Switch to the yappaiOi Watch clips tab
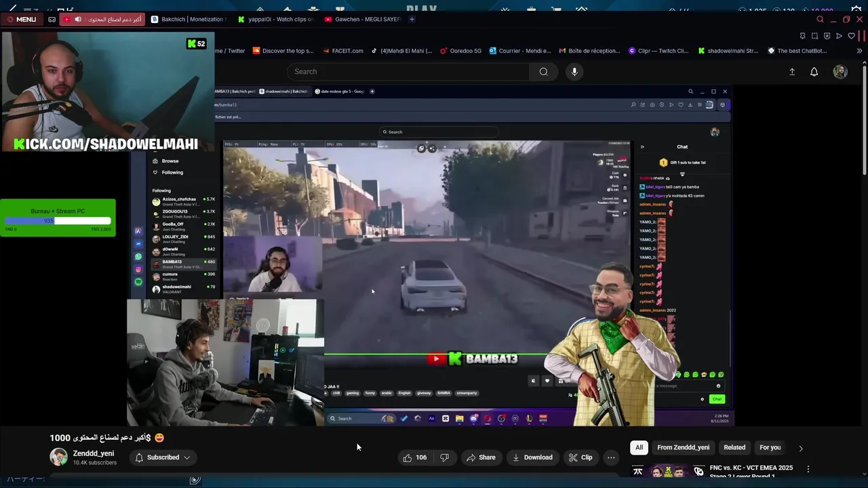Viewport: 868px width, 488px height. pos(275,20)
